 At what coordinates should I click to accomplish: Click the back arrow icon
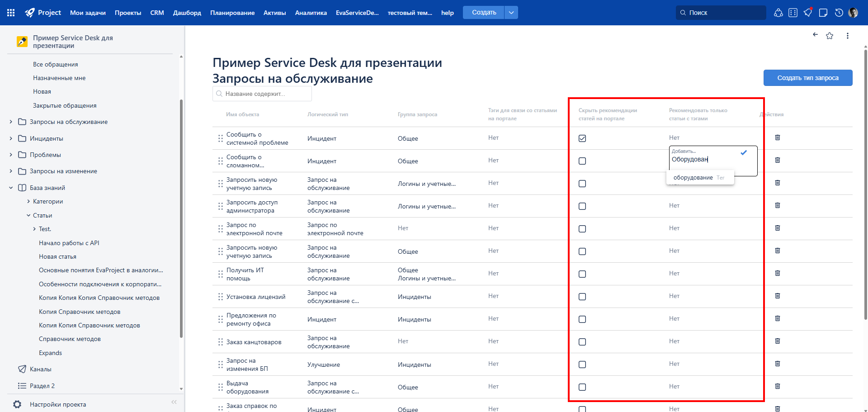[x=815, y=35]
